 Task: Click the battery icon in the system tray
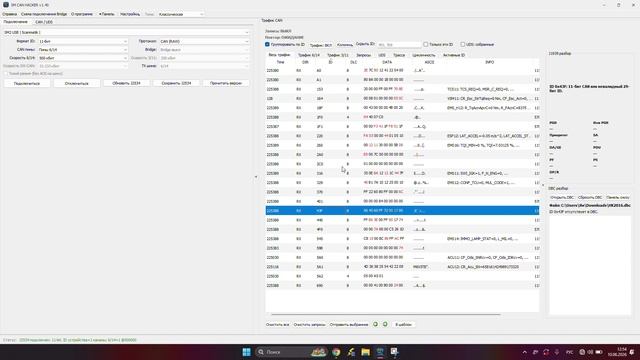point(599,352)
